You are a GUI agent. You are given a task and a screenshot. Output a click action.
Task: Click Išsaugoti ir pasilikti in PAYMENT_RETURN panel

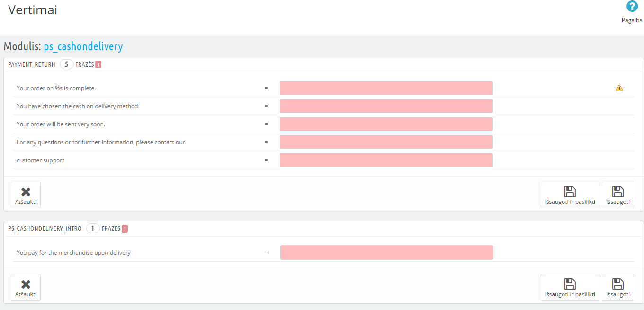(x=570, y=195)
